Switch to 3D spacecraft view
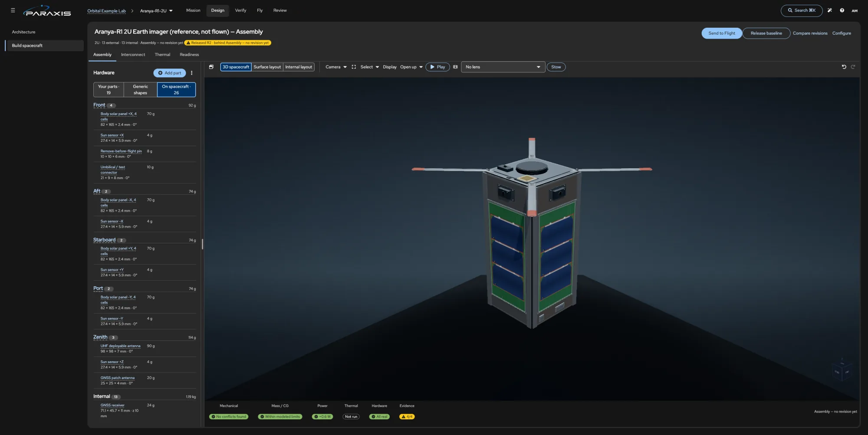The height and width of the screenshot is (435, 868). [x=236, y=67]
